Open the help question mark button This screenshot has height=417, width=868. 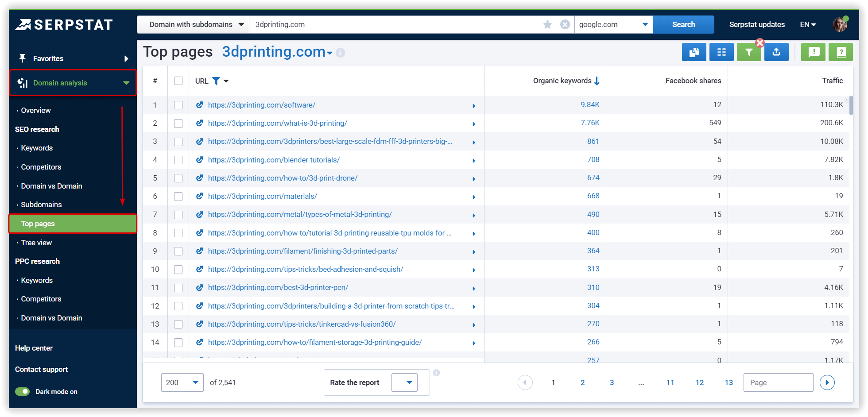click(841, 52)
